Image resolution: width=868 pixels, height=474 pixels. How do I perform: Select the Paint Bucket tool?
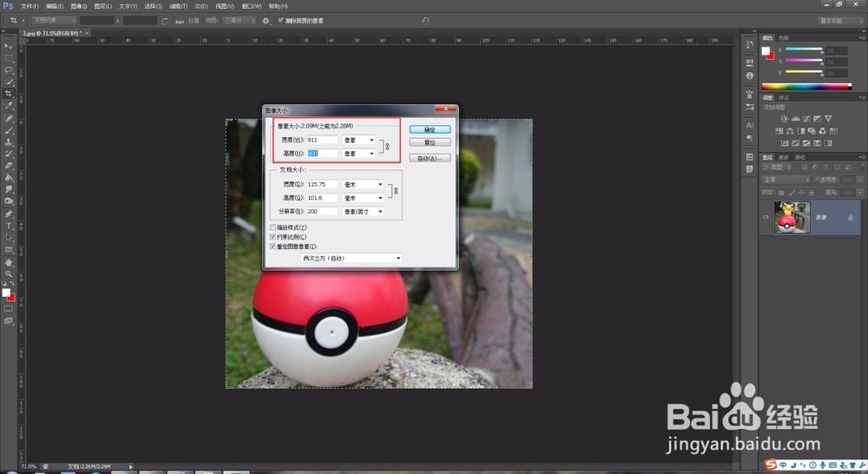point(9,178)
